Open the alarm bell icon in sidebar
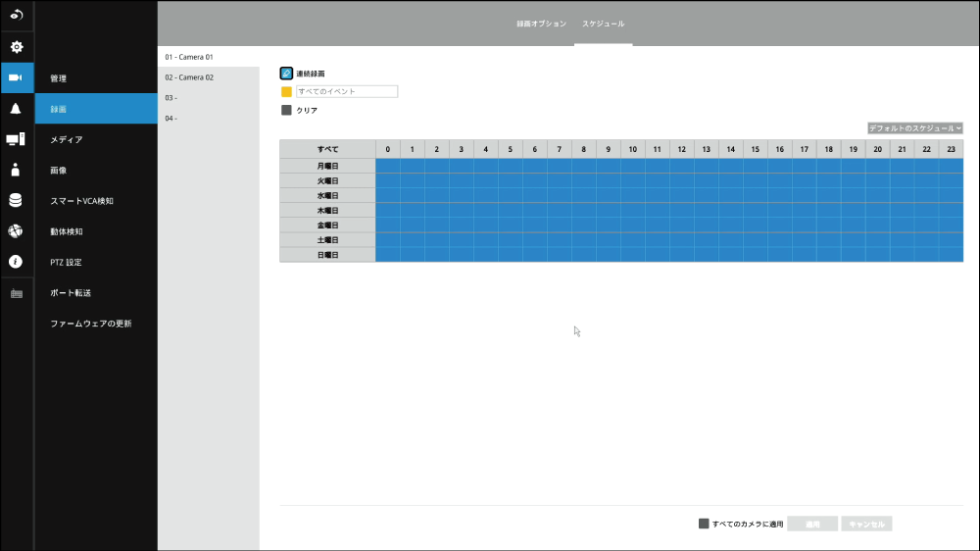980x551 pixels. pos(16,109)
